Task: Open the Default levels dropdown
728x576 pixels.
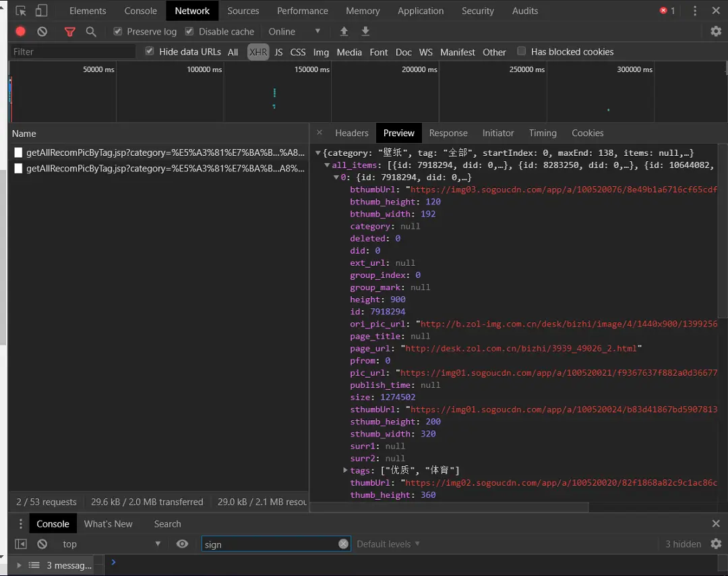Action: pos(388,544)
